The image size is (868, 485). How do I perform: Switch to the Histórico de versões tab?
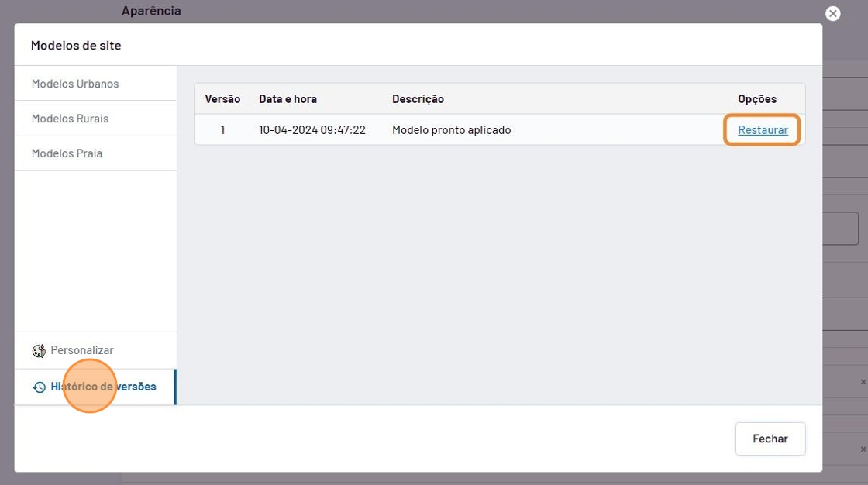point(103,387)
